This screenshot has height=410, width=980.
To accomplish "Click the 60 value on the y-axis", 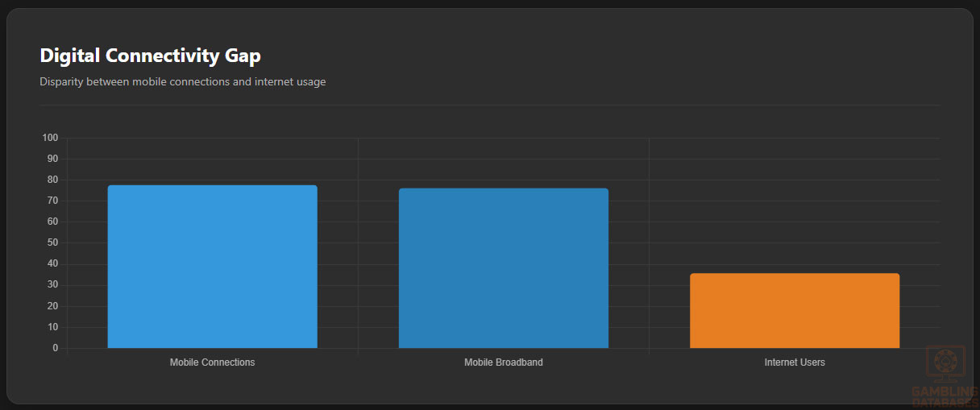I will [x=52, y=222].
